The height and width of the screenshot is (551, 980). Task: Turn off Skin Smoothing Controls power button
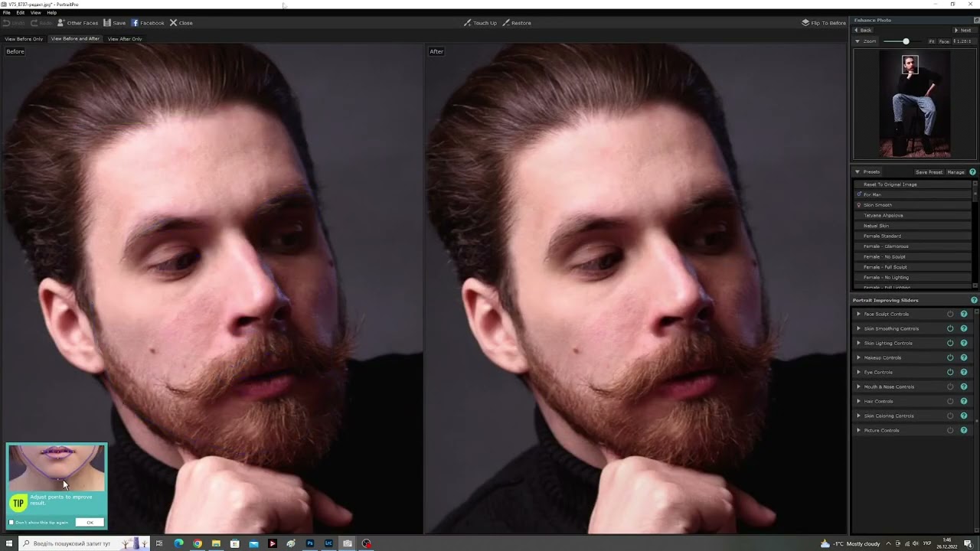[x=950, y=328]
